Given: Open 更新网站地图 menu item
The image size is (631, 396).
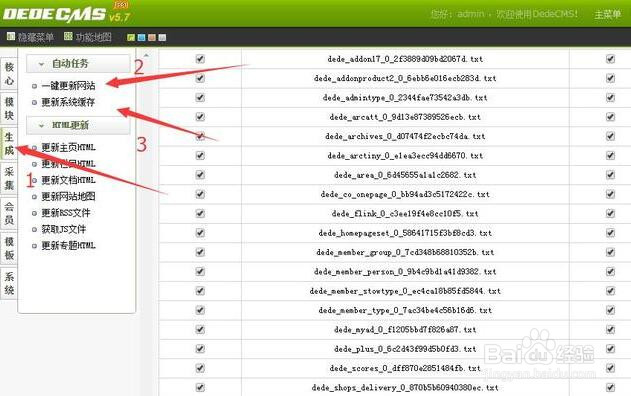Looking at the screenshot, I should [x=68, y=196].
